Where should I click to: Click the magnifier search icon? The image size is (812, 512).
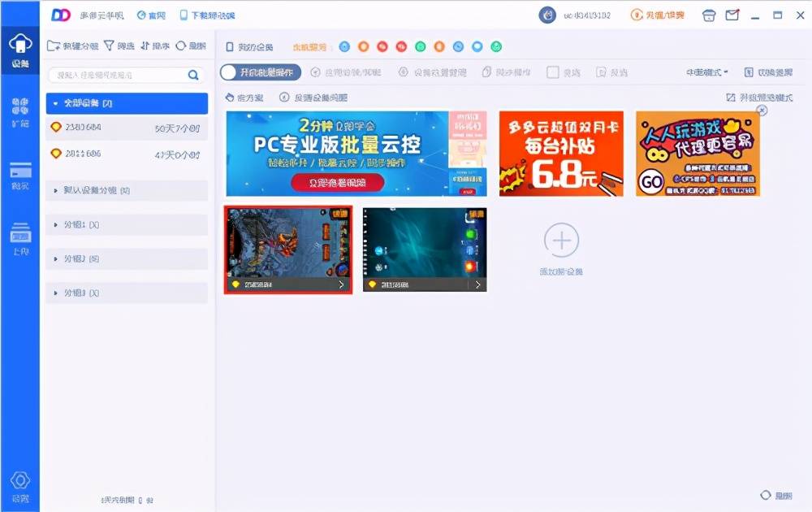coord(193,75)
